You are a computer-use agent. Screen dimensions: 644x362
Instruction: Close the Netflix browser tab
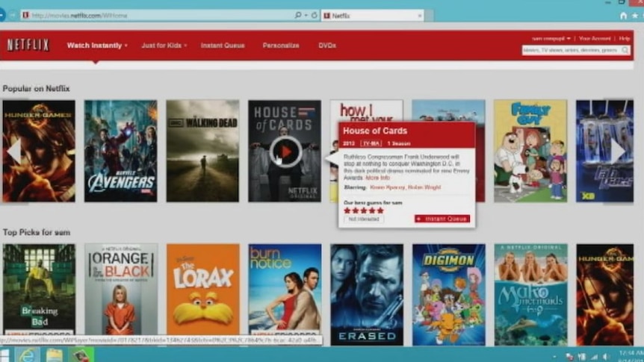click(419, 16)
